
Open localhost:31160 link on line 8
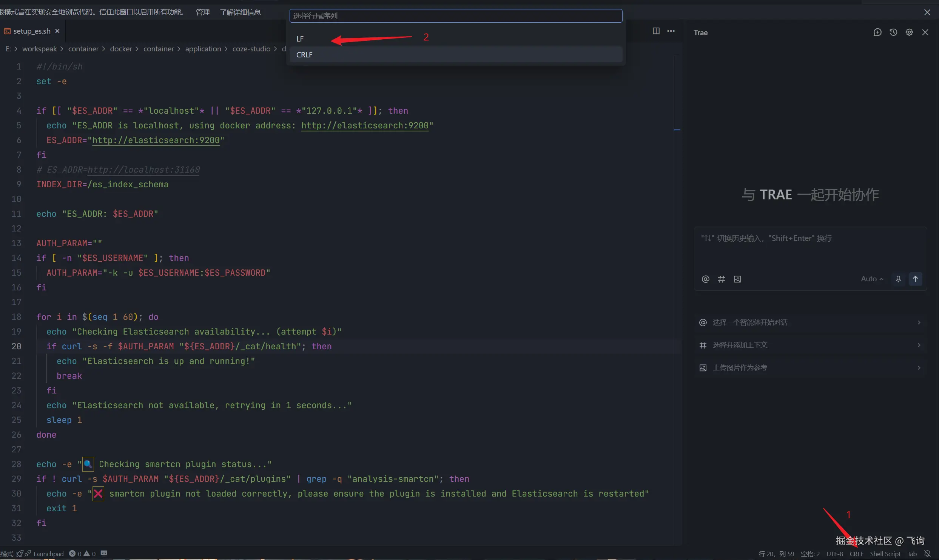click(143, 170)
